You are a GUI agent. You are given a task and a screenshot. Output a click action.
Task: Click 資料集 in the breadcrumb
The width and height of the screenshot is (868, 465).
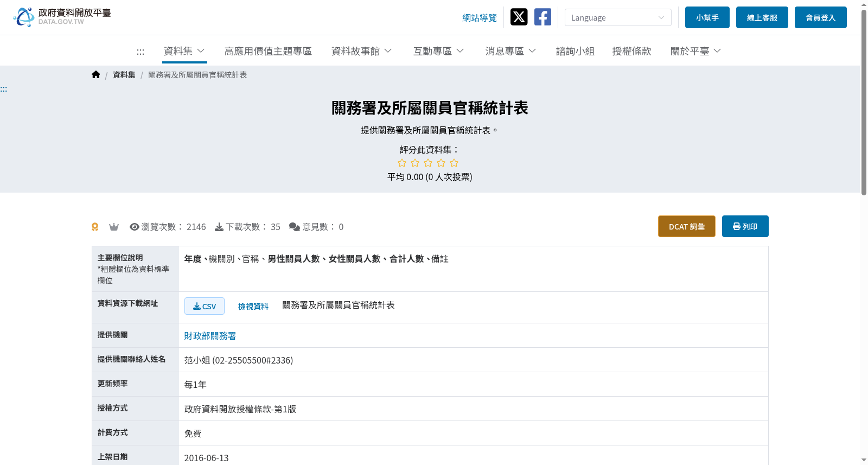(124, 75)
